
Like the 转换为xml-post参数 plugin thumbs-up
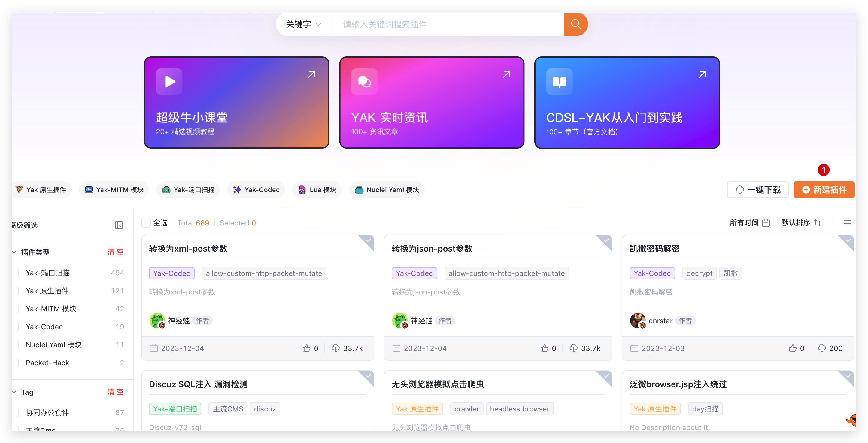[x=306, y=348]
